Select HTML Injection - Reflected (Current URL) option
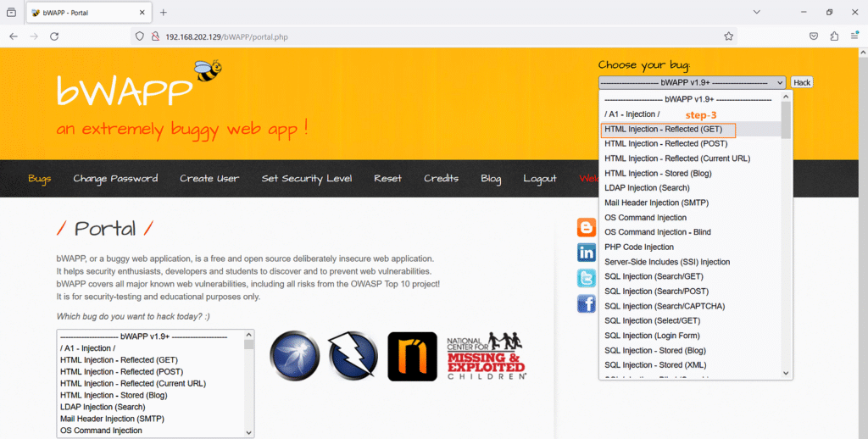868x439 pixels. (690, 158)
